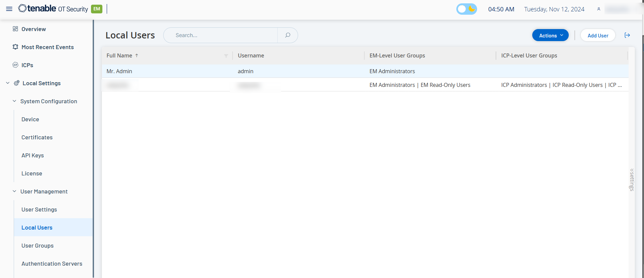Image resolution: width=644 pixels, height=278 pixels.
Task: Open the Actions dropdown
Action: pos(550,35)
